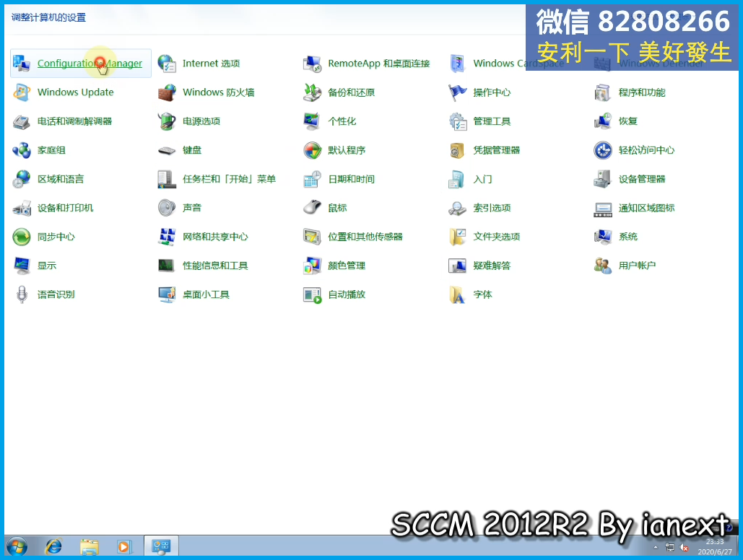Click the Control Panel taskbar button
The image size is (743, 560).
[x=161, y=546]
